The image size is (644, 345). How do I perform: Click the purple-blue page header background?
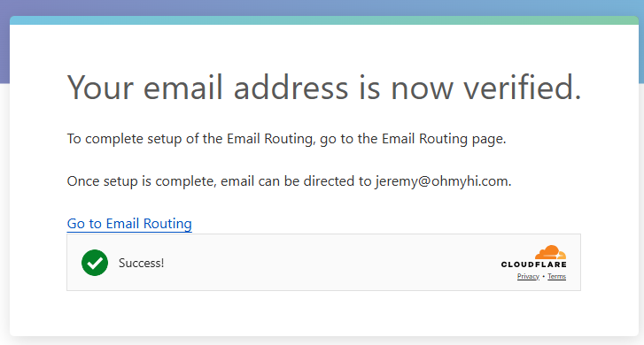coord(322,7)
